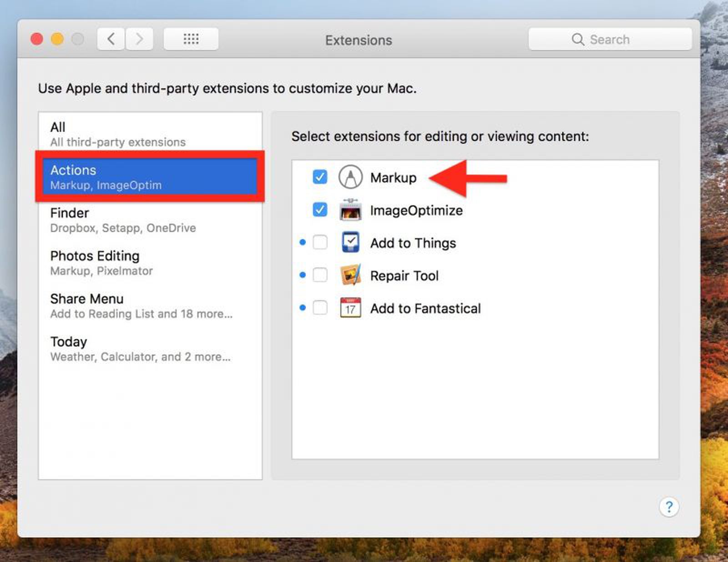Enable the Add to Fantastical extension
The image size is (728, 562).
pyautogui.click(x=320, y=308)
